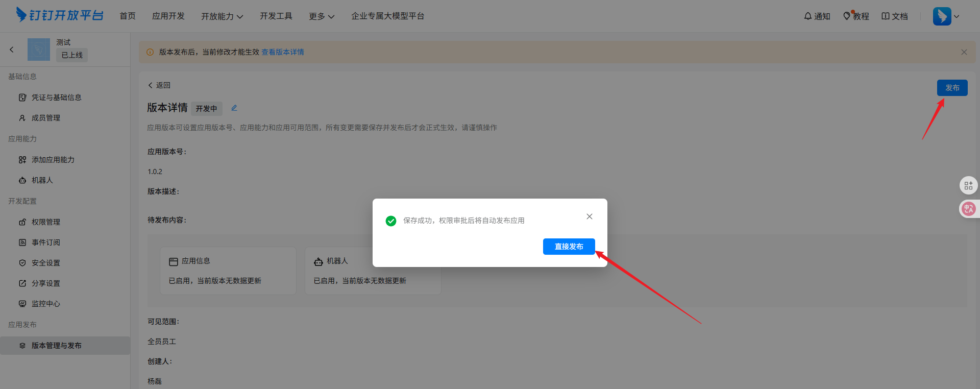Open 权限管理 in the sidebar
Screen dimensions: 980x389
(x=45, y=222)
